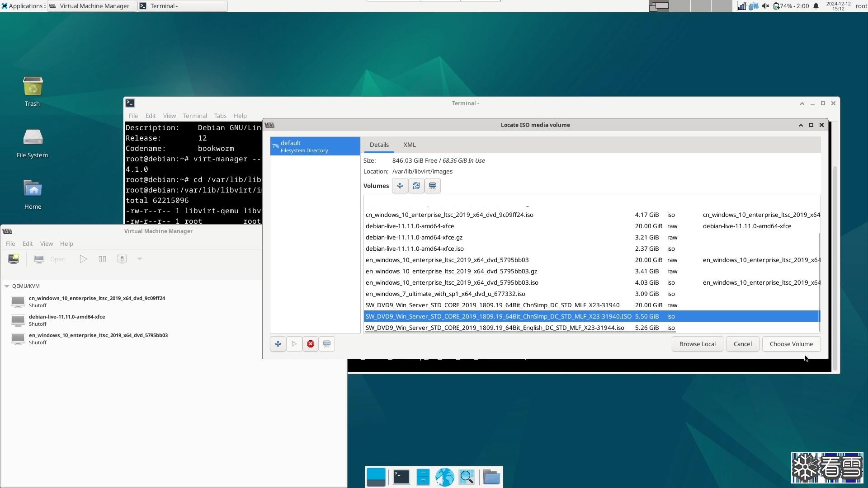Open Terminal's Edit menu
Viewport: 868px width, 488px height.
[x=151, y=116]
